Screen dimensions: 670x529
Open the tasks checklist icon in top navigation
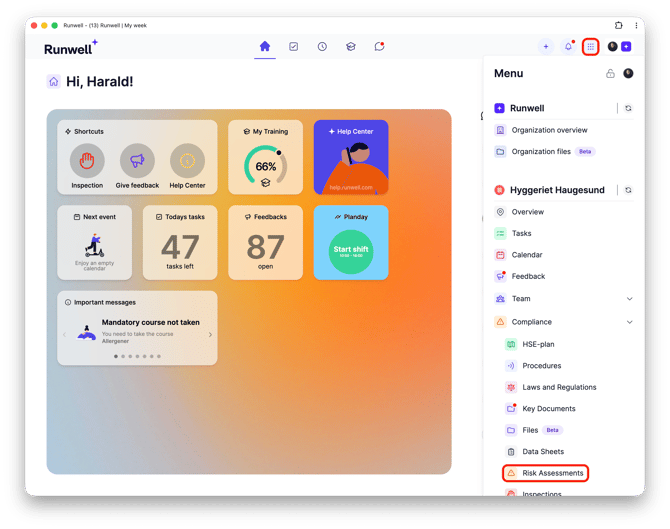(293, 46)
